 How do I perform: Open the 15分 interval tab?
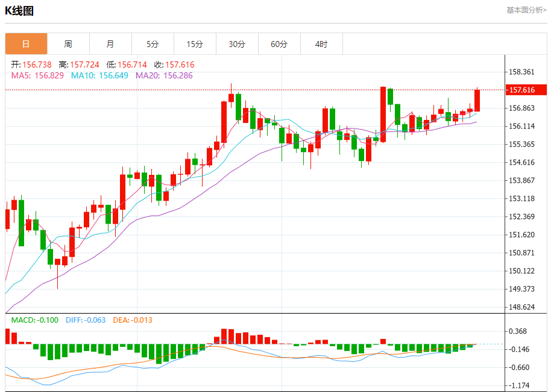tap(195, 44)
